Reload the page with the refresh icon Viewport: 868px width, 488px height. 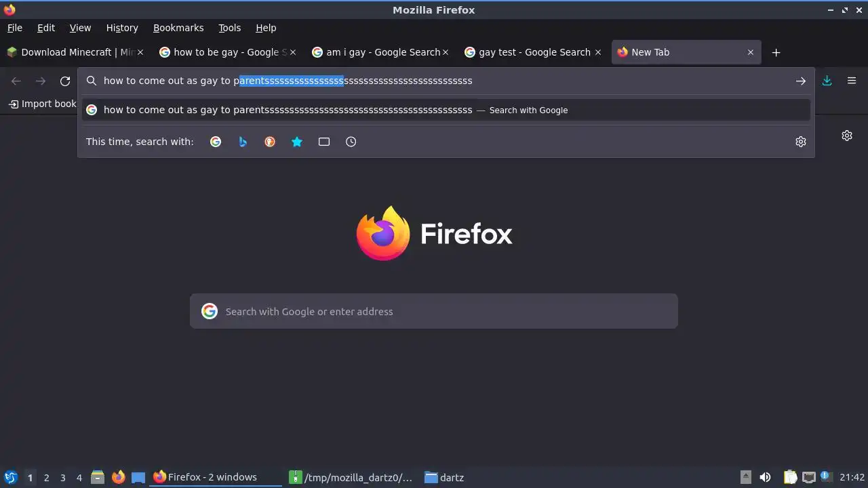pyautogui.click(x=65, y=81)
